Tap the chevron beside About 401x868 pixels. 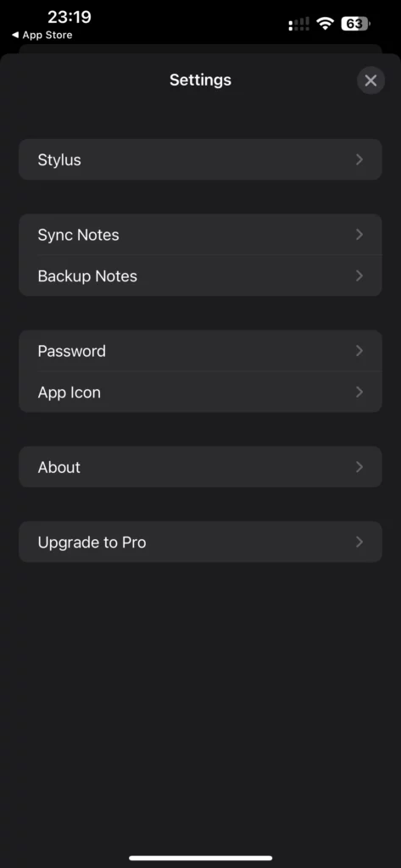click(359, 467)
